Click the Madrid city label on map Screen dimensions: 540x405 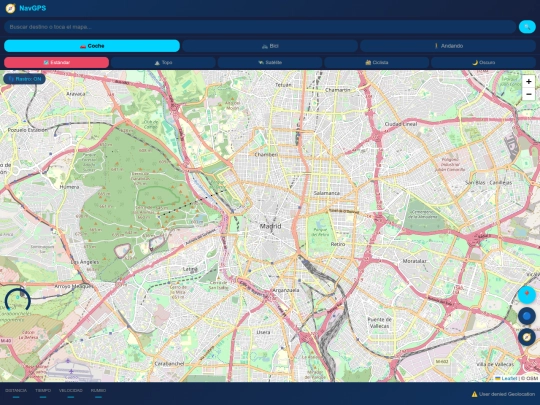(270, 226)
